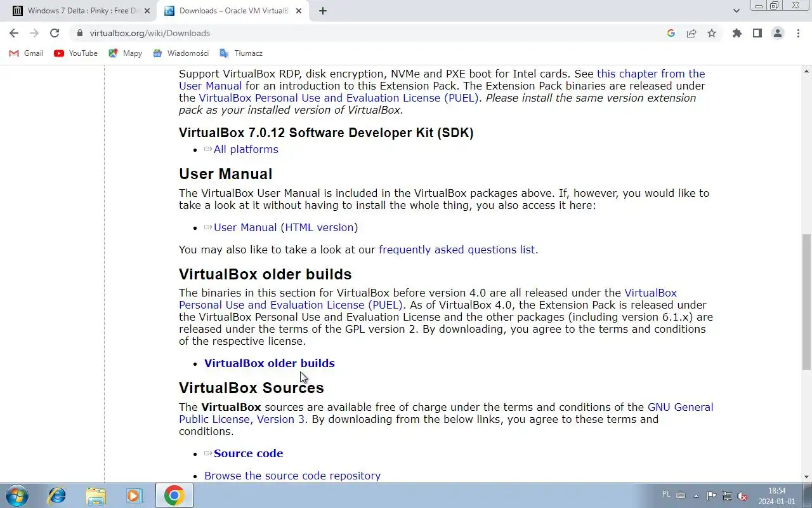
Task: Click the VirtualBox older builds heading
Action: pos(265,274)
